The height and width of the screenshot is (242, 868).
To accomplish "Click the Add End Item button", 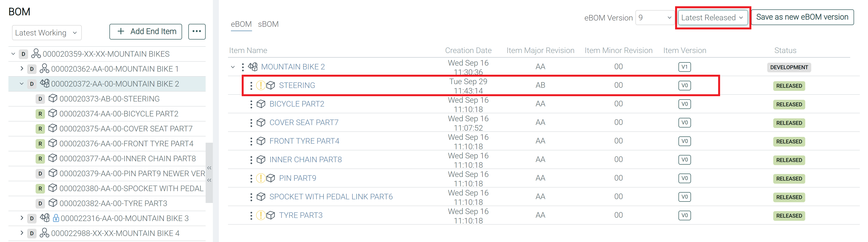I will coord(146,32).
